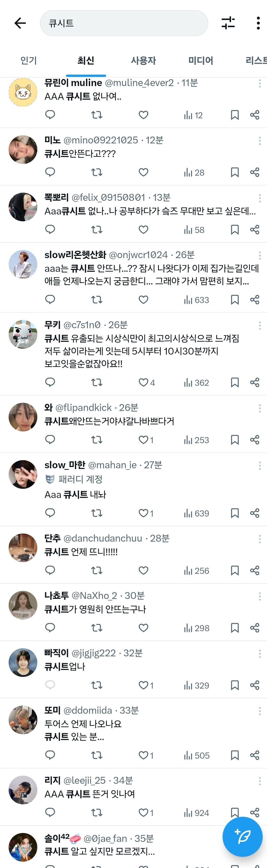Viewport: 267px width, 868px height.
Task: Switch to the 인기 tab
Action: pyautogui.click(x=29, y=61)
